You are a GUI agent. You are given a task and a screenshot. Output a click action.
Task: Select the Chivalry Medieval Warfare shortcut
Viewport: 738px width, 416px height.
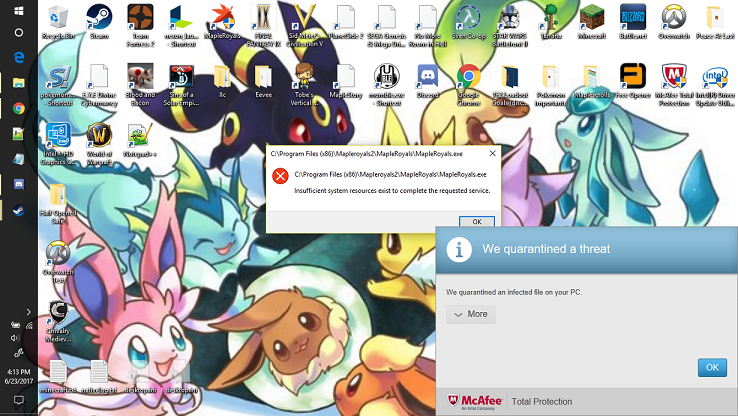pos(58,321)
